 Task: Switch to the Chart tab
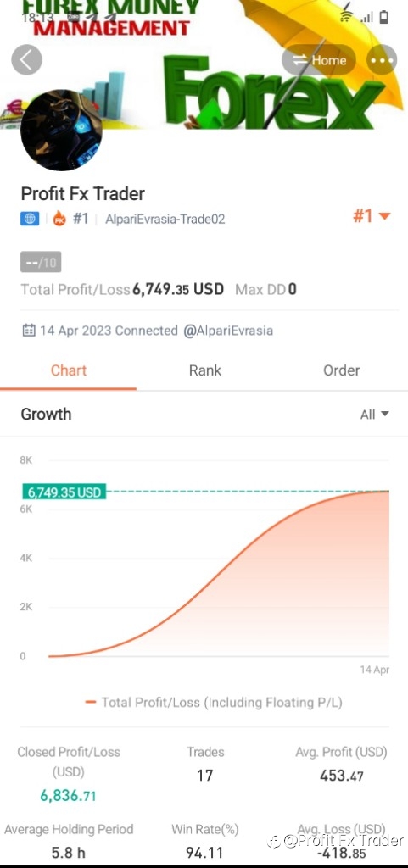(x=69, y=370)
